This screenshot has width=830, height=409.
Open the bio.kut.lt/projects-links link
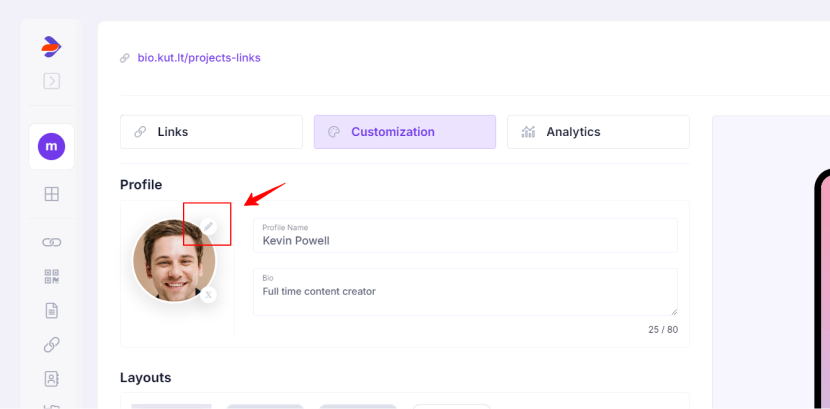199,58
